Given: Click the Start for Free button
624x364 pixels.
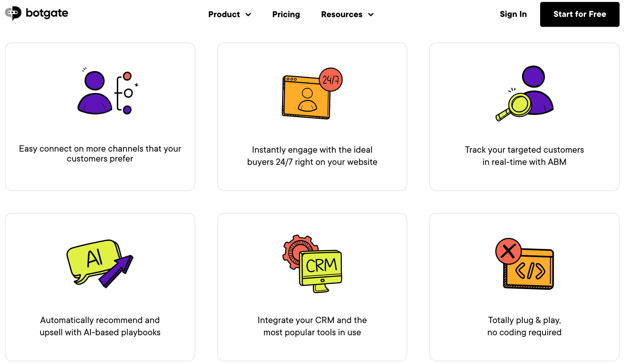Looking at the screenshot, I should point(579,14).
